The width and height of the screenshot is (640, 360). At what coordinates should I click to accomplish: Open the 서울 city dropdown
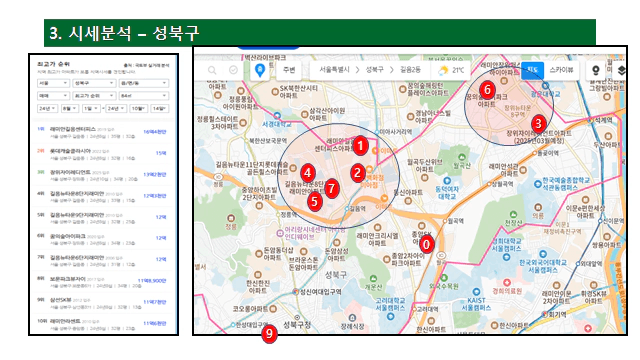tap(53, 83)
